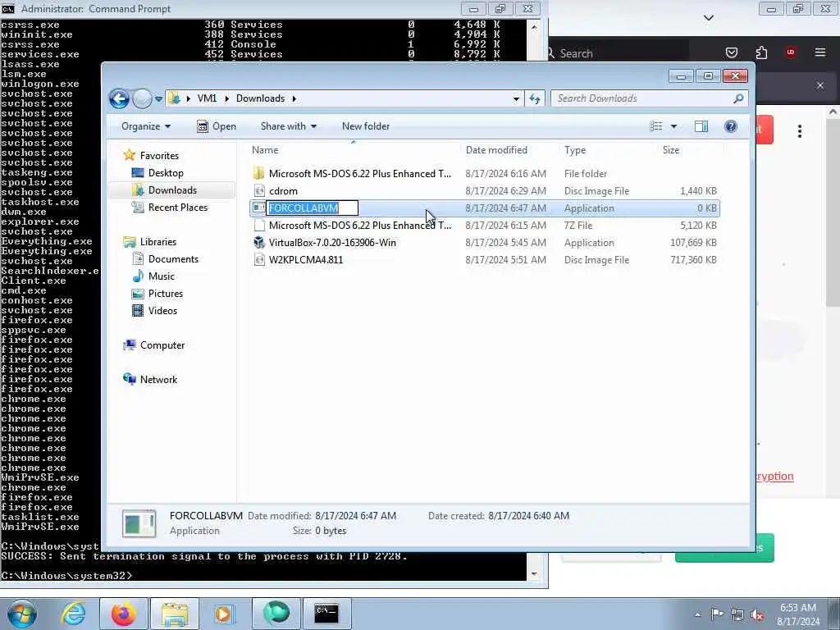Click the cdrom file icon
Image resolution: width=840 pixels, height=630 pixels.
click(x=259, y=190)
